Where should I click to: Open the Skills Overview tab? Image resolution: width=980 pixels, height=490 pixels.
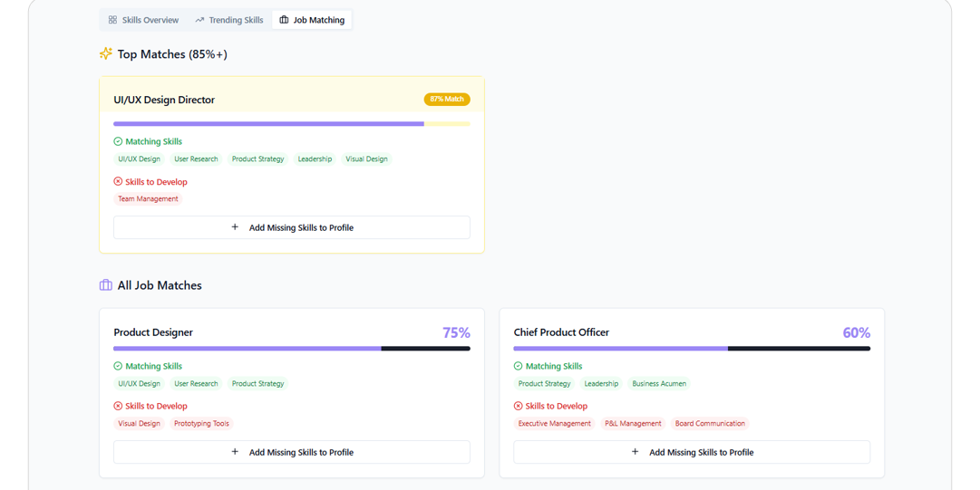[x=143, y=20]
